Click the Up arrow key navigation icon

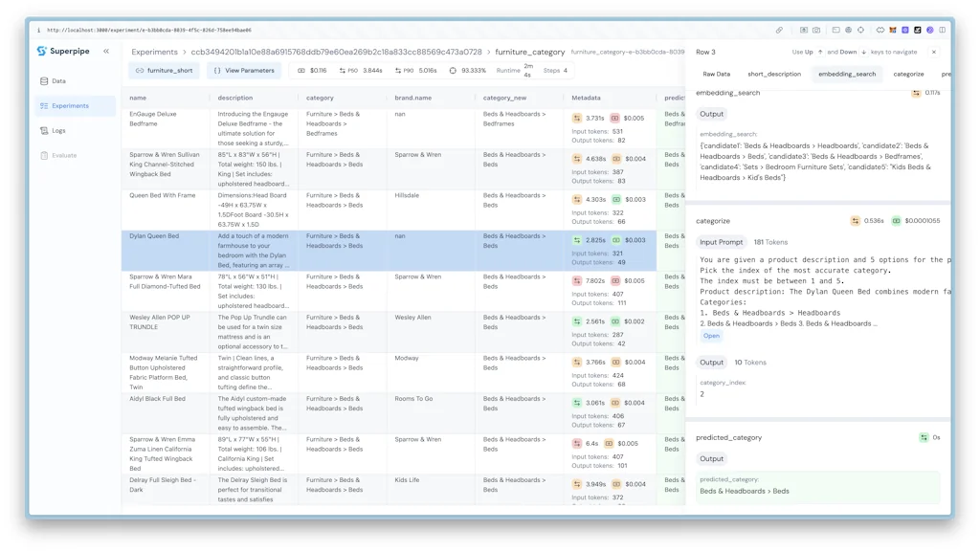click(x=820, y=52)
